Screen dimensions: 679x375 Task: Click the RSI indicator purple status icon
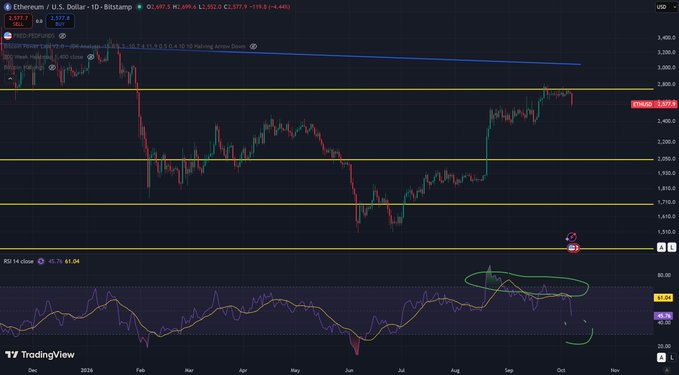pyautogui.click(x=41, y=261)
